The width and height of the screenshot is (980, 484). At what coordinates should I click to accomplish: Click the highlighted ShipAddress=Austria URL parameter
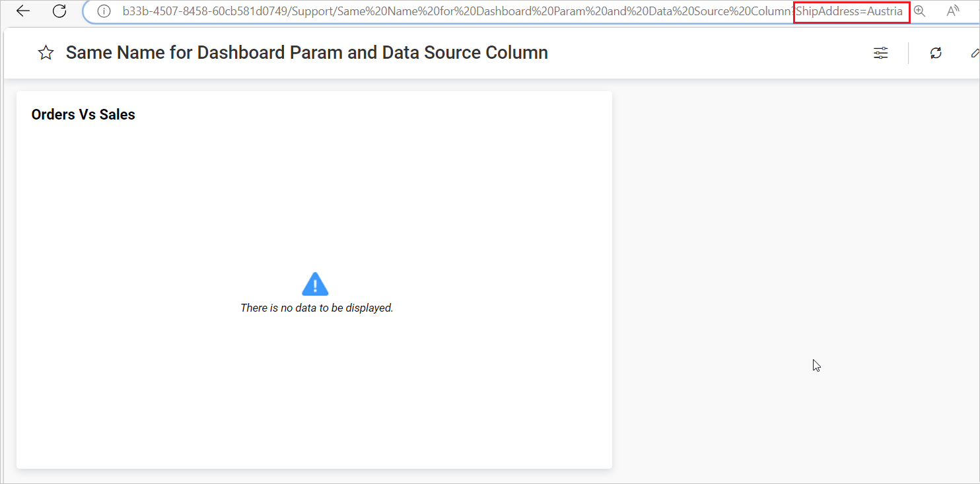tap(851, 11)
